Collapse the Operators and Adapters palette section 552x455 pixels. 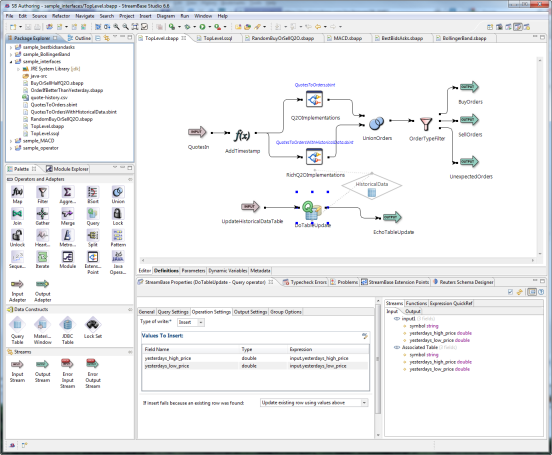[x=130, y=179]
